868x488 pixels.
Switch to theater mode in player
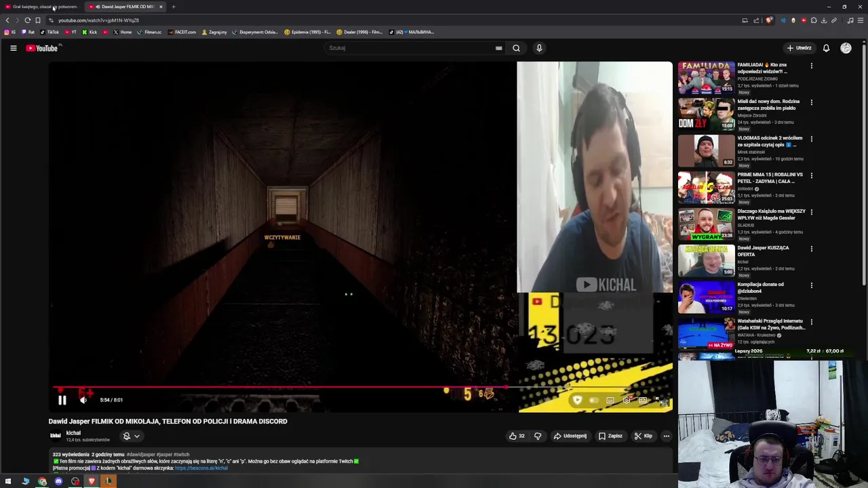click(x=643, y=401)
